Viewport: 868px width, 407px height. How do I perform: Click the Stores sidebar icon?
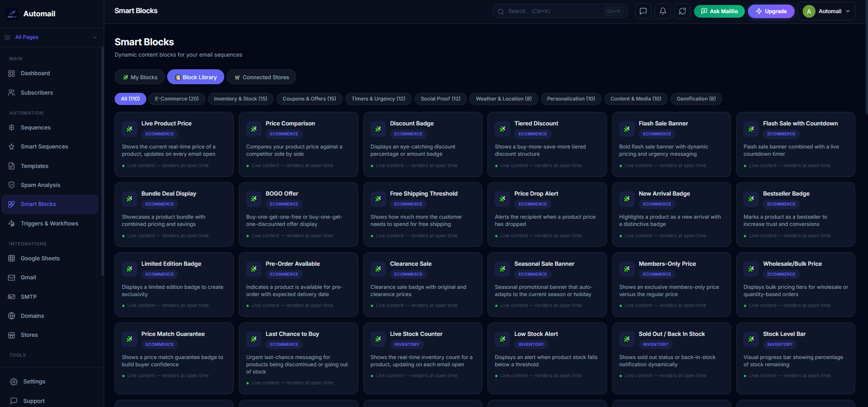click(x=12, y=335)
